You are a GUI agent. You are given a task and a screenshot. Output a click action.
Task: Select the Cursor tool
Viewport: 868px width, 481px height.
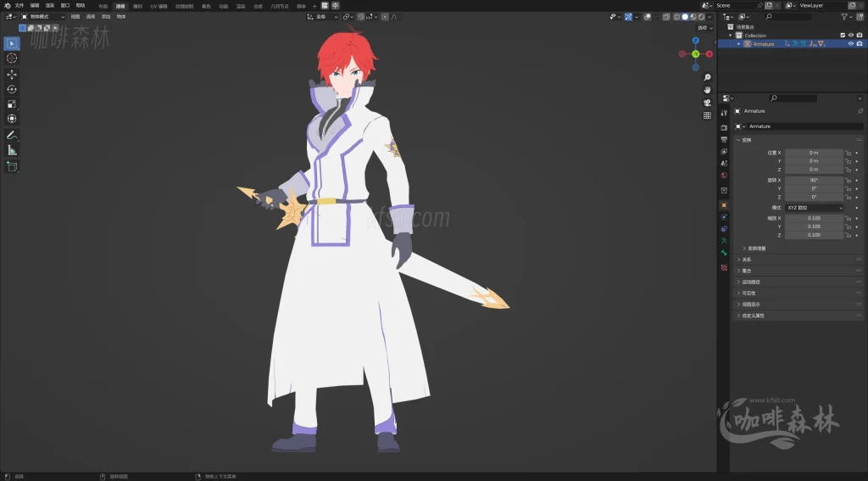coord(12,59)
